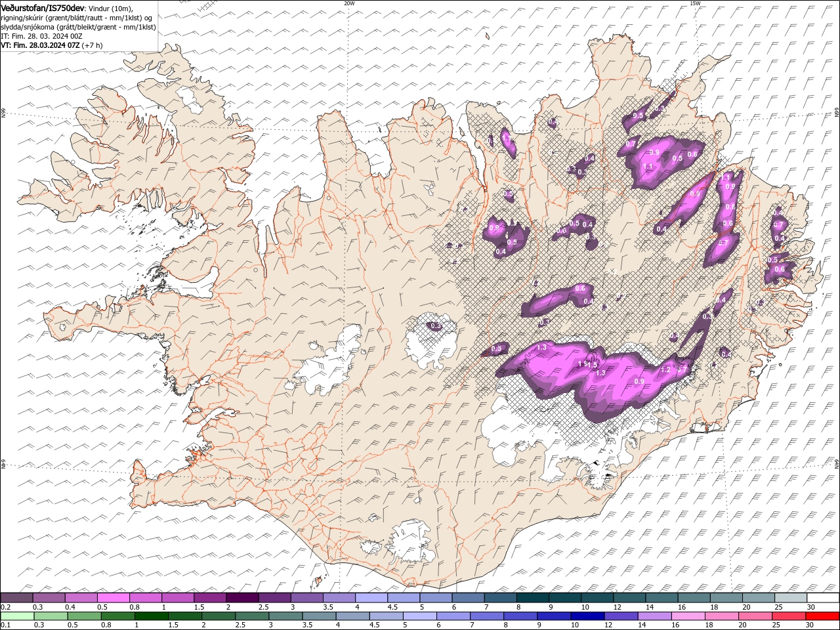
Task: Click the initial time line 'IT: Fim. 28. 03. 2024 00Z'
Action: click(x=41, y=36)
